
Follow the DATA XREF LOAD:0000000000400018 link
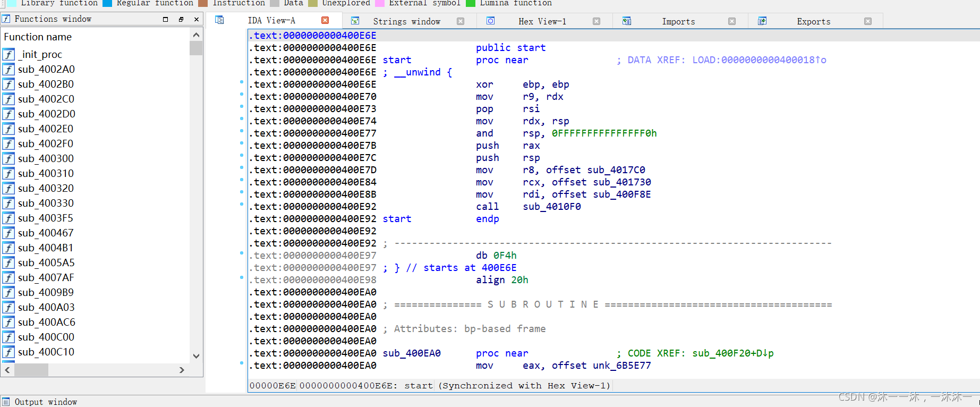point(759,60)
